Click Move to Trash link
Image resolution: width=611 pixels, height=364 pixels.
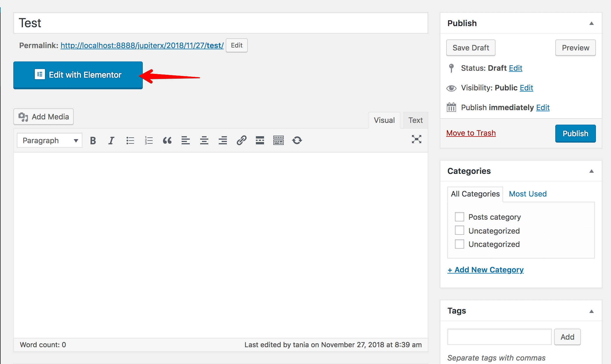[471, 133]
